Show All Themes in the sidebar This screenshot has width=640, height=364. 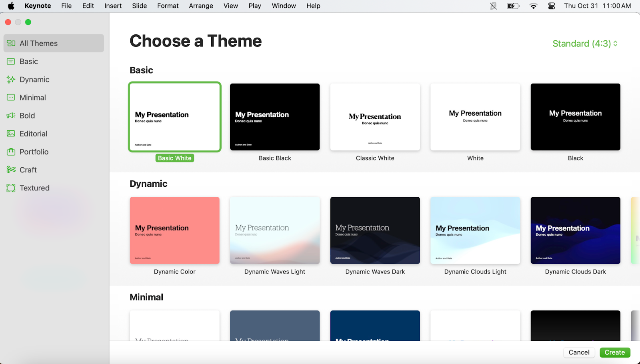54,43
